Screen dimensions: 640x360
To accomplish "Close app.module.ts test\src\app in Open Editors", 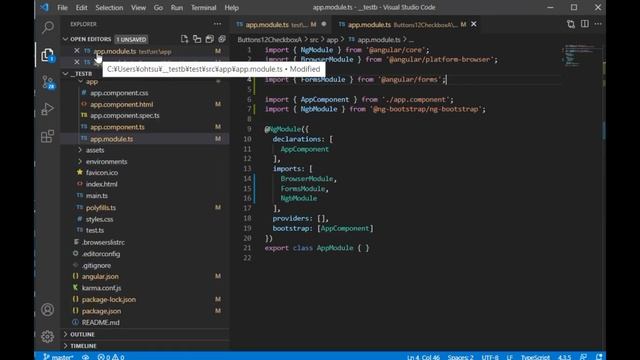I will coord(77,51).
